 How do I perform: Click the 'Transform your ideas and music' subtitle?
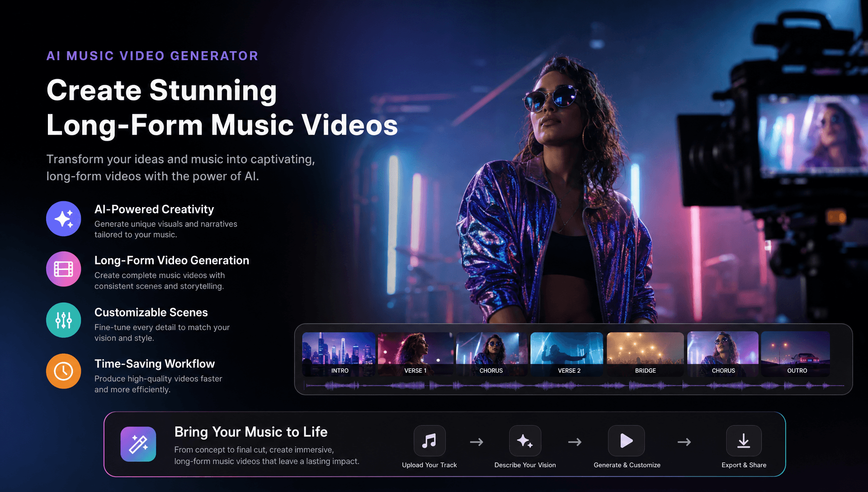(x=180, y=168)
